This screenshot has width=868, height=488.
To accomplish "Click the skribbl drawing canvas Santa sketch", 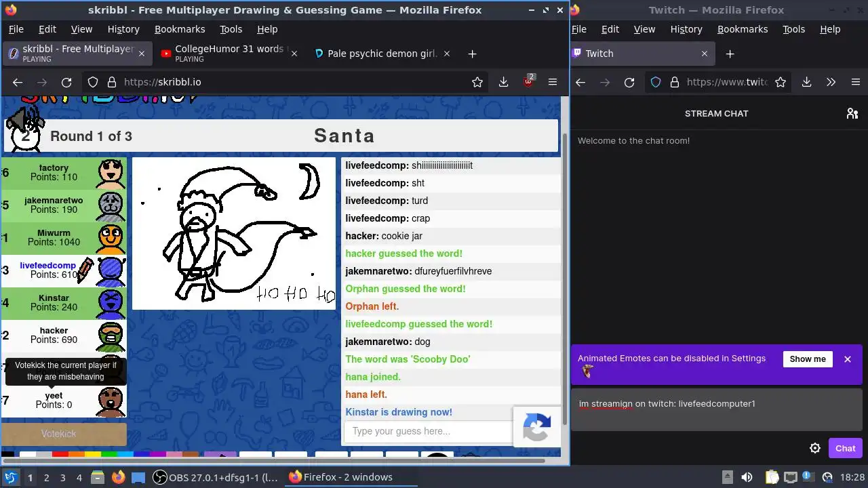I will tap(234, 233).
